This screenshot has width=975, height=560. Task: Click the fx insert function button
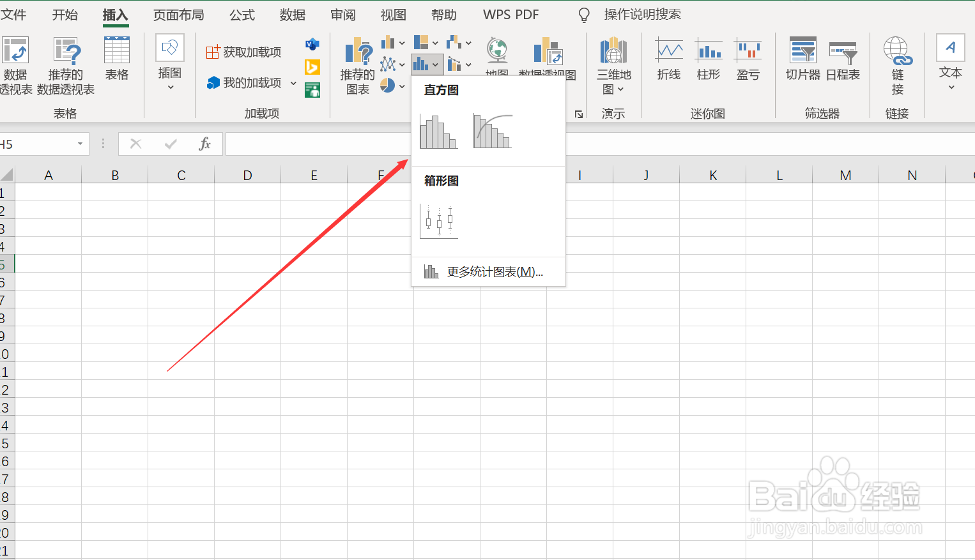pyautogui.click(x=204, y=144)
